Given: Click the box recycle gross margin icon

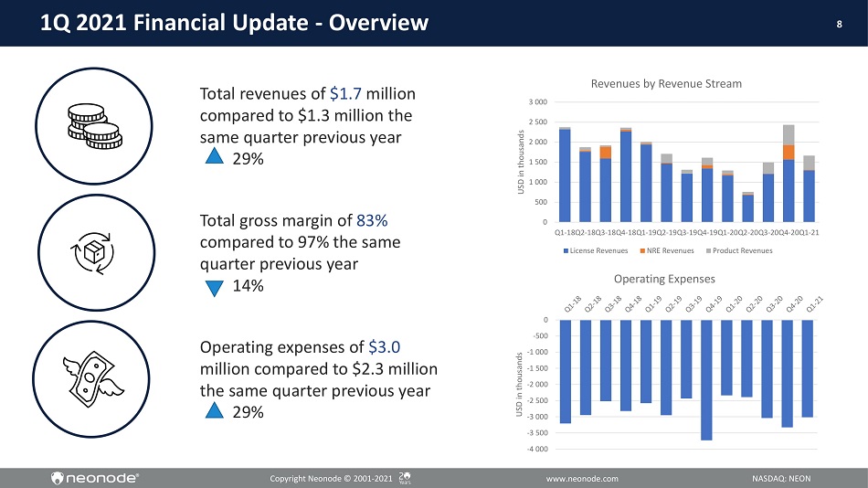Looking at the screenshot, I should (93, 253).
